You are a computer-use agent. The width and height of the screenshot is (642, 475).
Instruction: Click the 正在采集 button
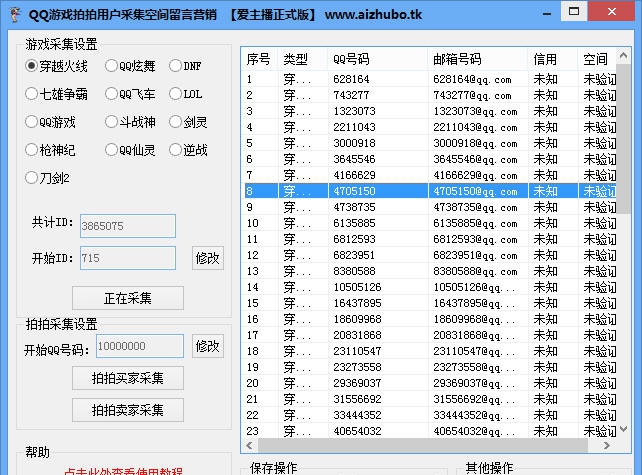[128, 298]
